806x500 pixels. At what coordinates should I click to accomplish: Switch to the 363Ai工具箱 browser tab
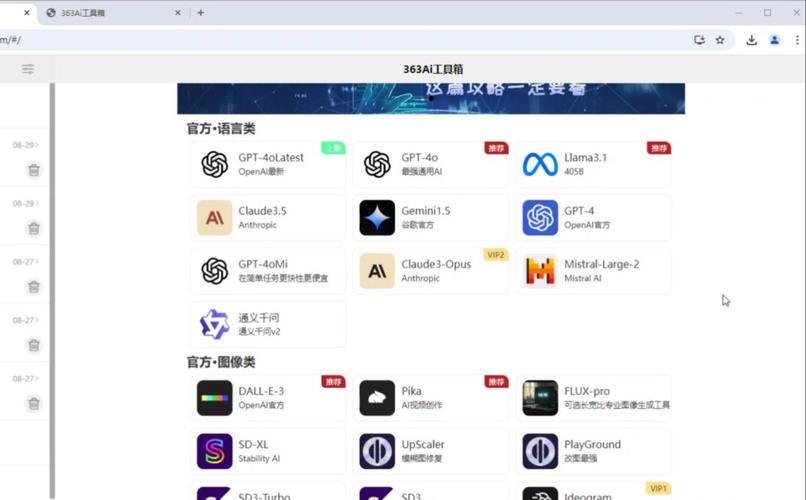(x=111, y=13)
